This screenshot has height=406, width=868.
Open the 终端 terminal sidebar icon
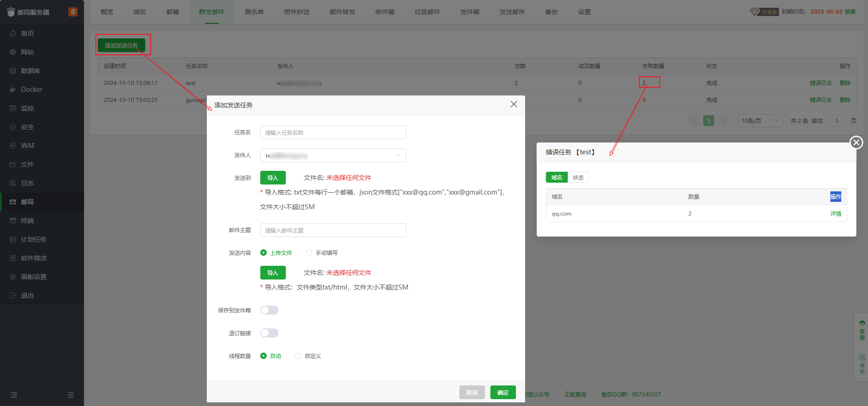pos(13,221)
